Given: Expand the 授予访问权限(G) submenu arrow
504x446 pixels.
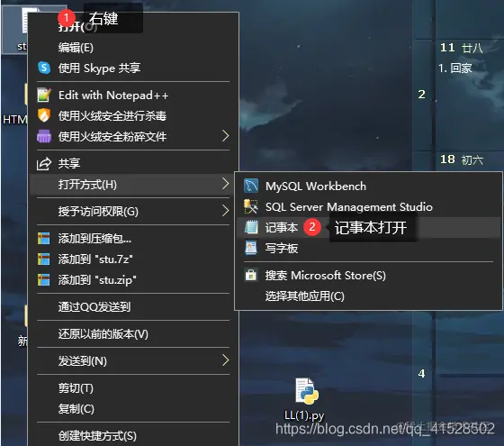Looking at the screenshot, I should coord(226,211).
